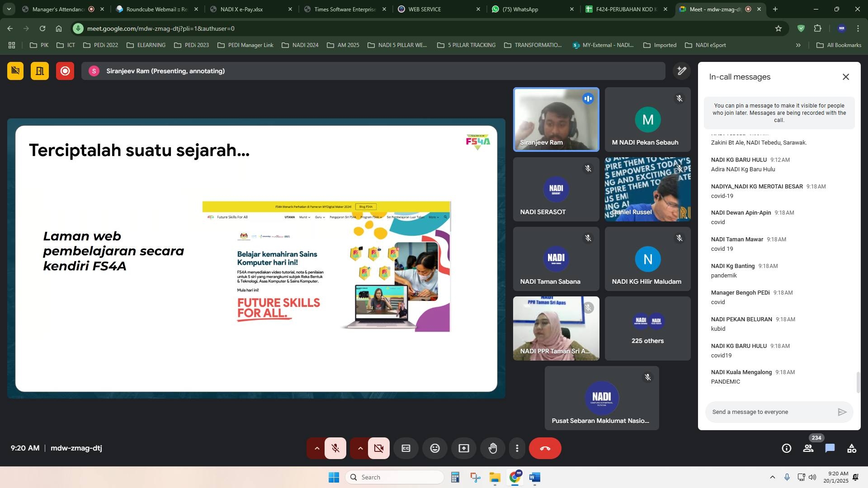Open the browser extensions puzzle icon
This screenshot has width=868, height=488.
pyautogui.click(x=817, y=28)
